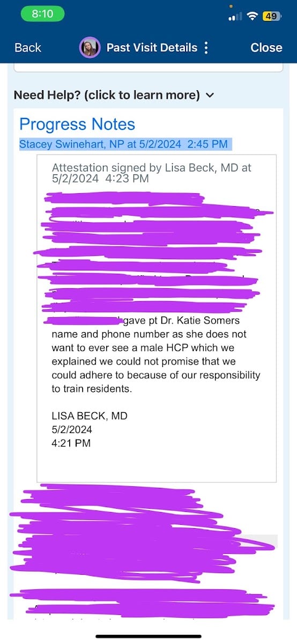Tap the Back button
297x644 pixels.
[x=28, y=48]
